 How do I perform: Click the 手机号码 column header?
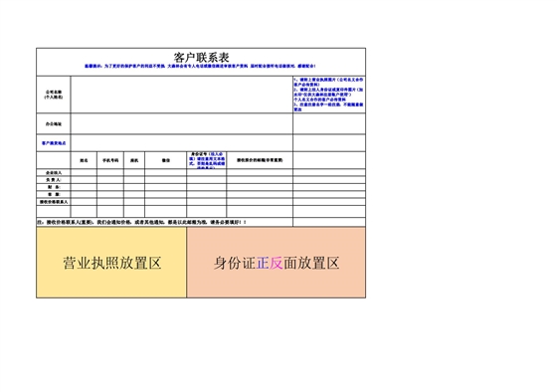click(110, 160)
